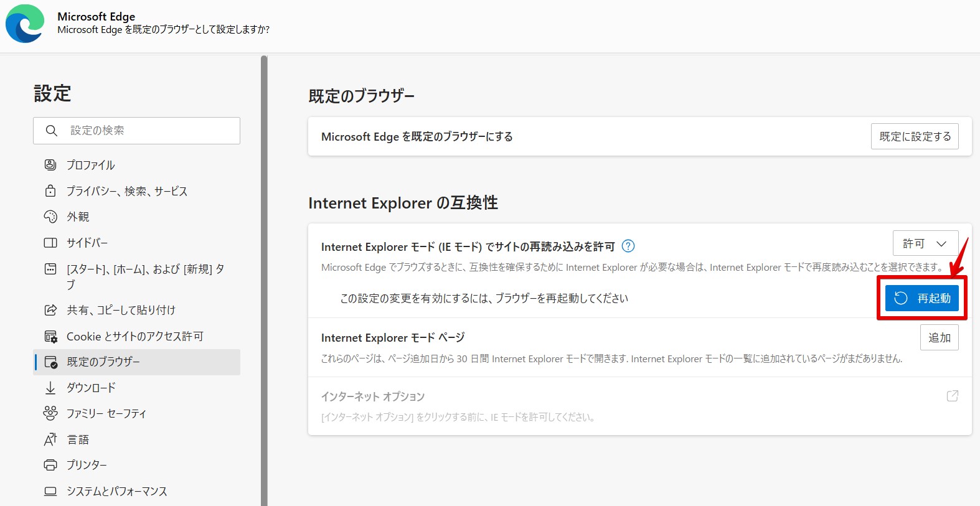Select サイドバー in settings menu
Screen dimensions: 980x506
click(137, 243)
